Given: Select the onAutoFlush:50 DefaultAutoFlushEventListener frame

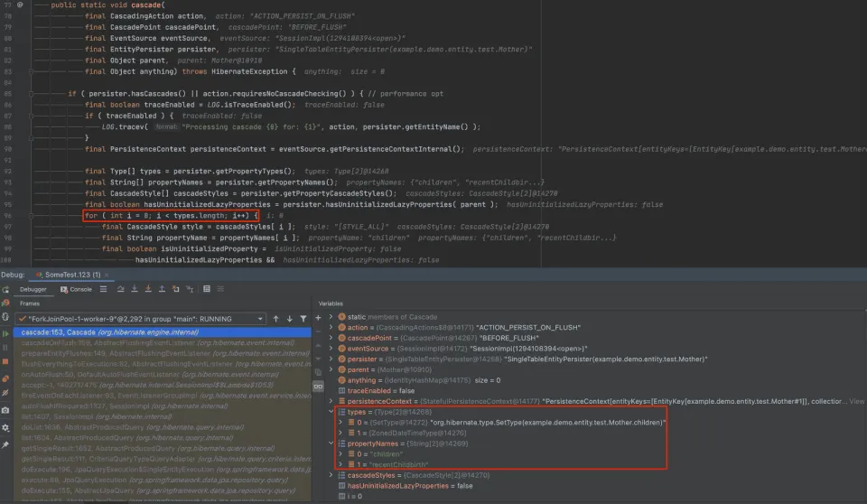Looking at the screenshot, I should tap(163, 375).
